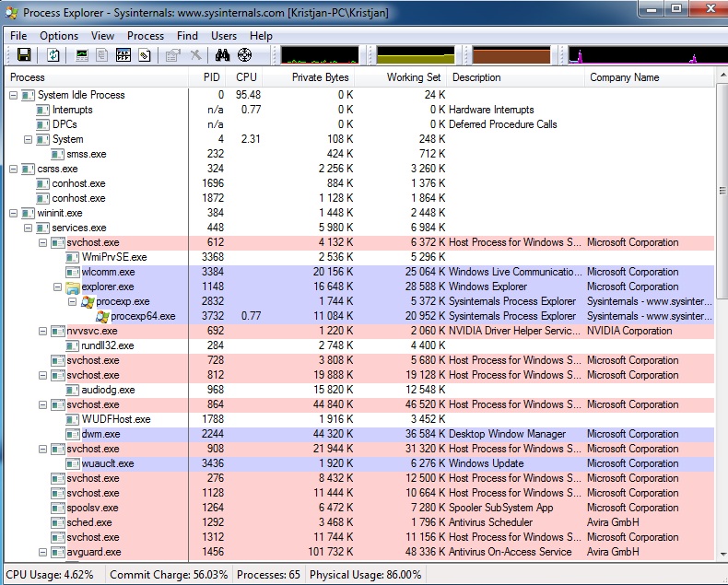
Task: Click the icon next to Interrupts
Action: pos(42,110)
